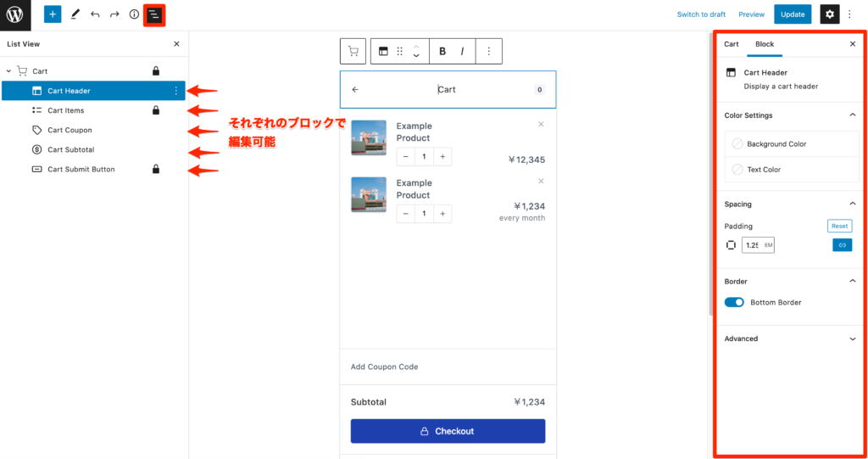Decrease quantity of second product
This screenshot has width=868, height=459.
tap(406, 214)
